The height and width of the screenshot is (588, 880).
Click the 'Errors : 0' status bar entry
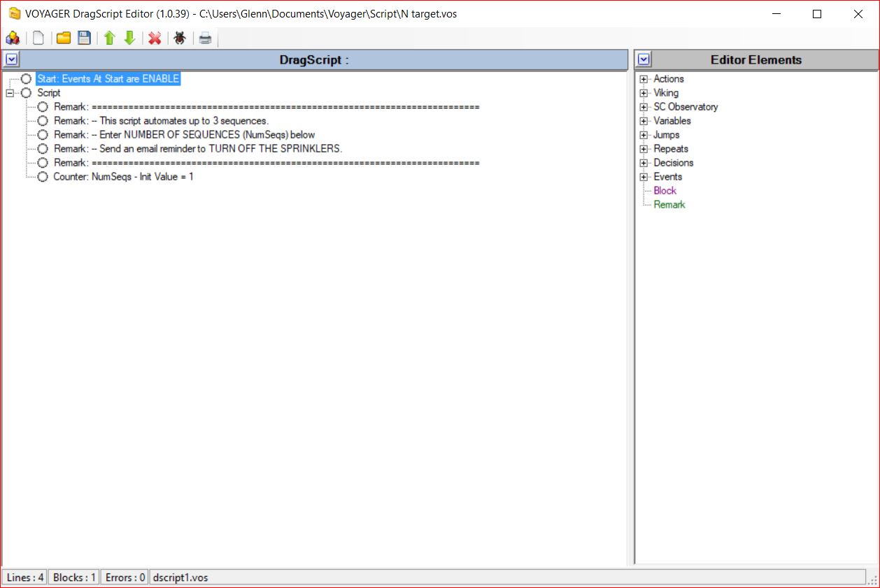click(x=125, y=578)
